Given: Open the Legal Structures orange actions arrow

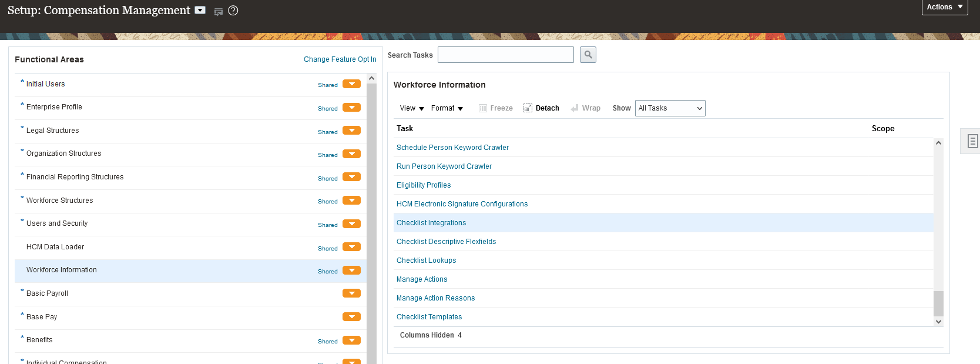Looking at the screenshot, I should [352, 131].
